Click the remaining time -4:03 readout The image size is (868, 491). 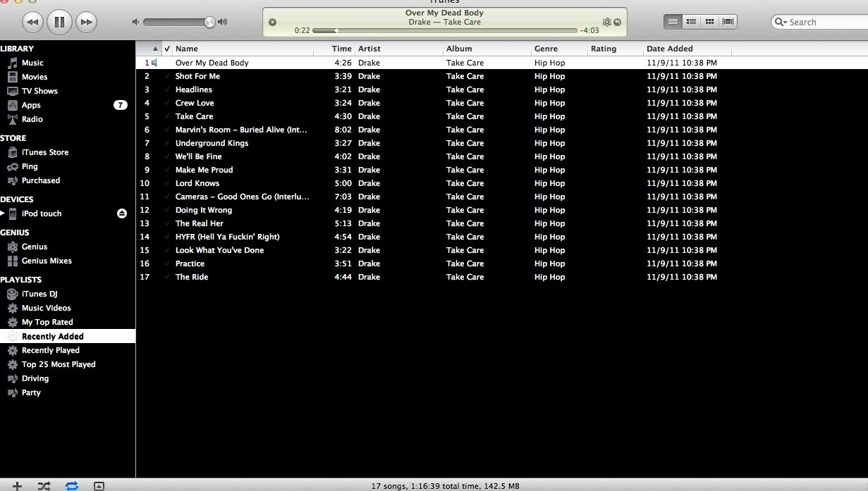589,30
